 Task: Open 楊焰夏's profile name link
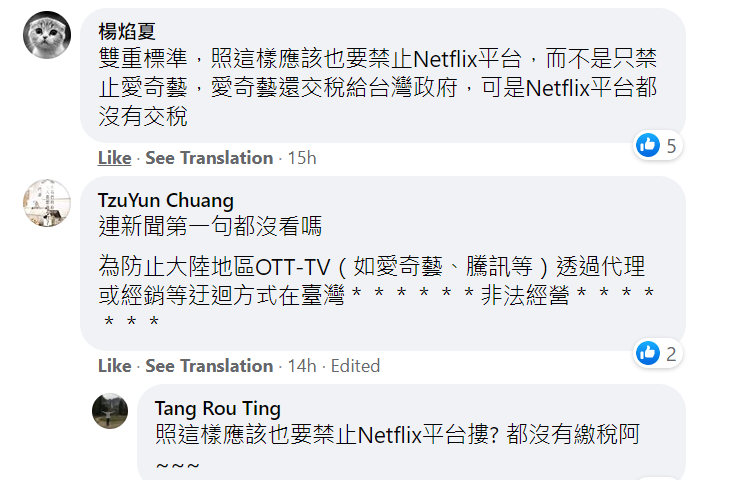point(129,32)
